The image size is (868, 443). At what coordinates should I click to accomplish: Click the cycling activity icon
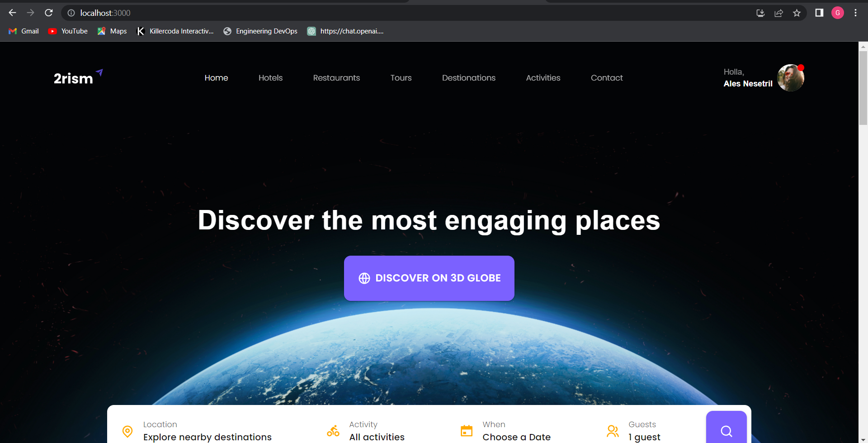point(333,431)
